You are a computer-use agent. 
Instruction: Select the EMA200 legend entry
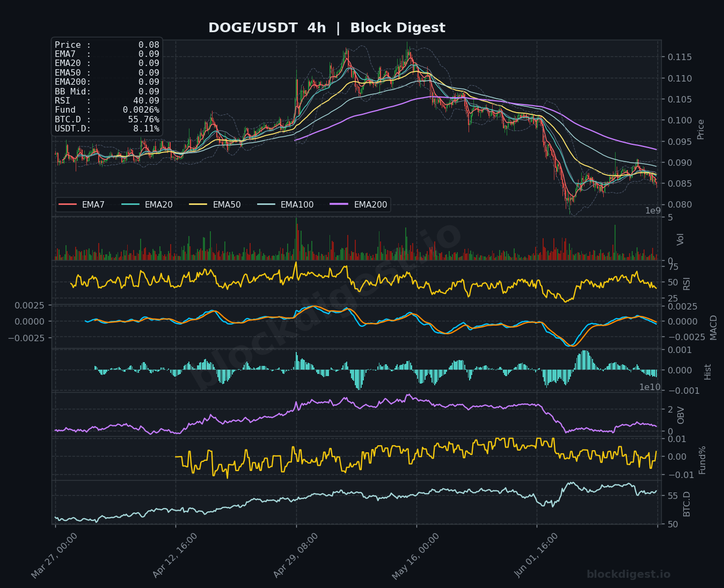point(359,204)
